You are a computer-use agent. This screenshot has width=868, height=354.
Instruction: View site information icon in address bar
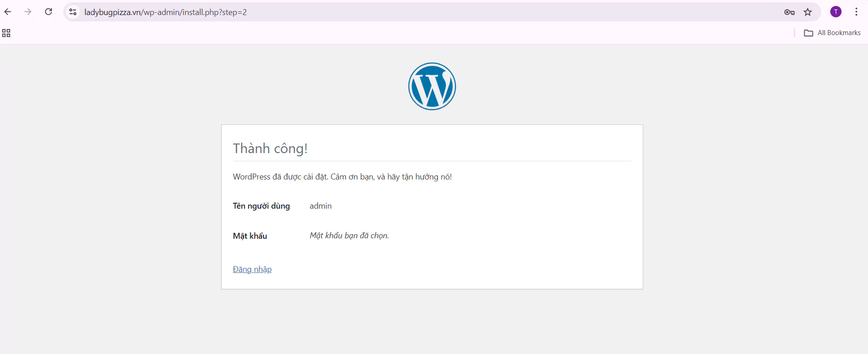click(x=73, y=12)
